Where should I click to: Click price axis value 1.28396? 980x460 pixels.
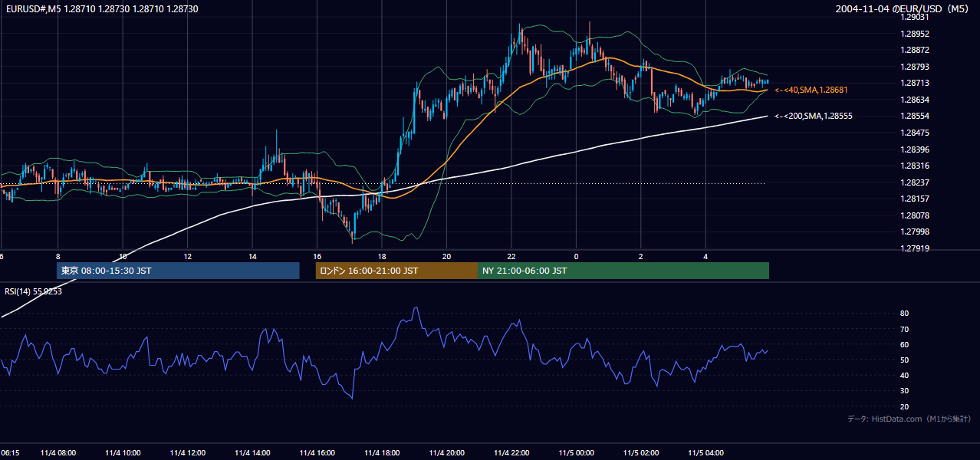pyautogui.click(x=915, y=149)
